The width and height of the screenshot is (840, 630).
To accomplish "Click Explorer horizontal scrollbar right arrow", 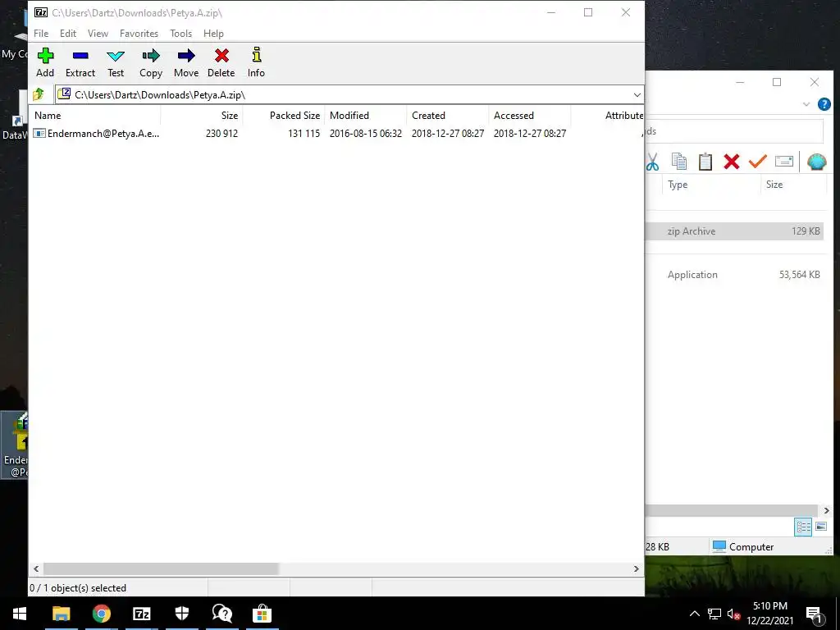I will (x=826, y=510).
